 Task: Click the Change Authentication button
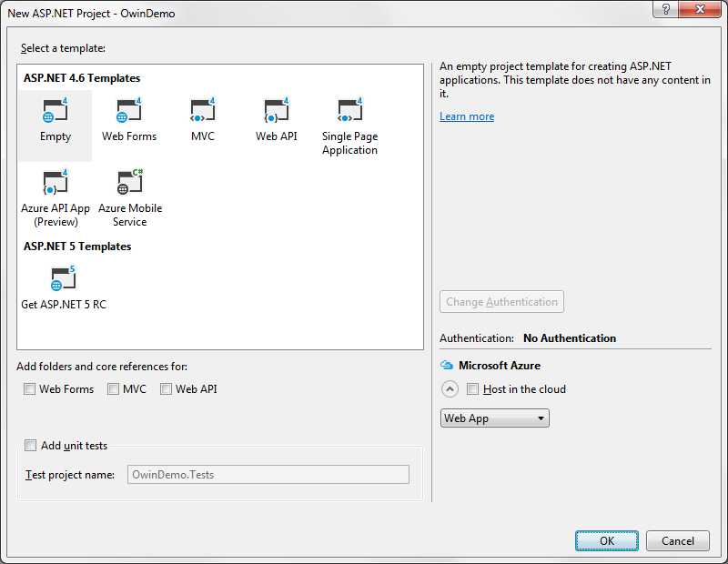502,302
